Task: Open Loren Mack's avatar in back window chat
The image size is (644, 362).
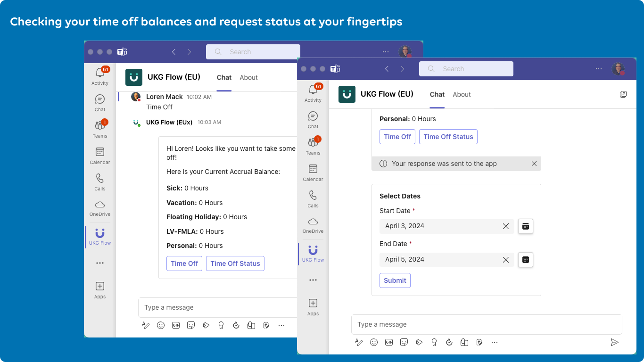Action: click(x=136, y=97)
